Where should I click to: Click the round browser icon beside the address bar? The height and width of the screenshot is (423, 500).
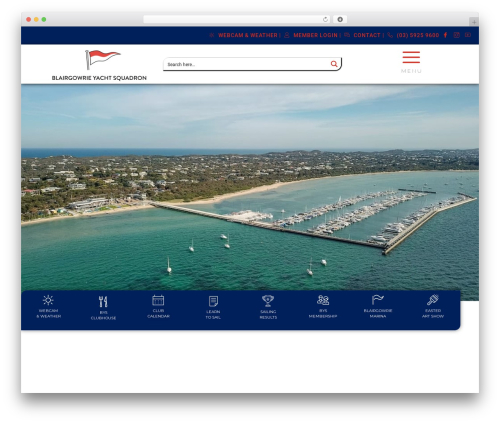coord(340,19)
